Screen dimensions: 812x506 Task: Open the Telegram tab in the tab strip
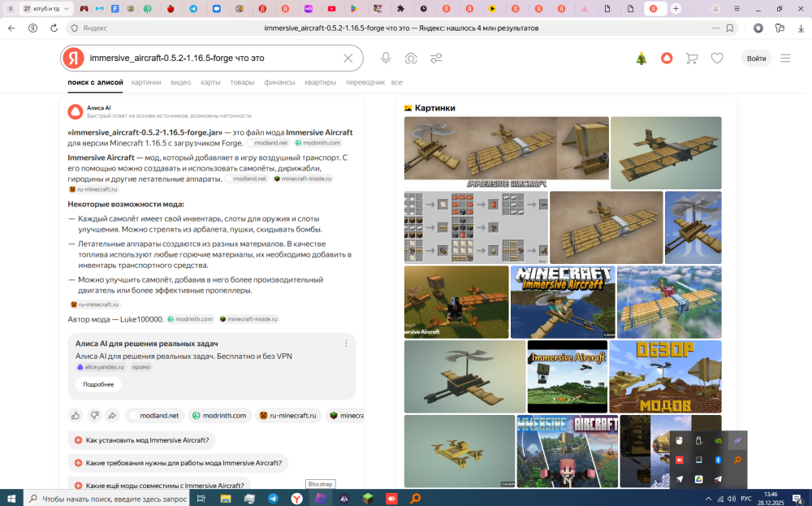pyautogui.click(x=193, y=8)
